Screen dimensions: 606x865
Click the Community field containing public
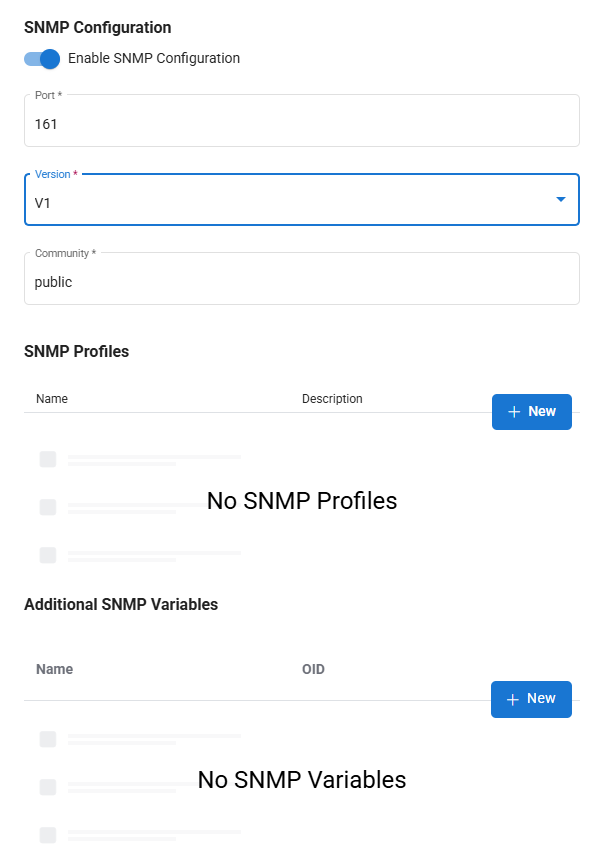pos(301,282)
